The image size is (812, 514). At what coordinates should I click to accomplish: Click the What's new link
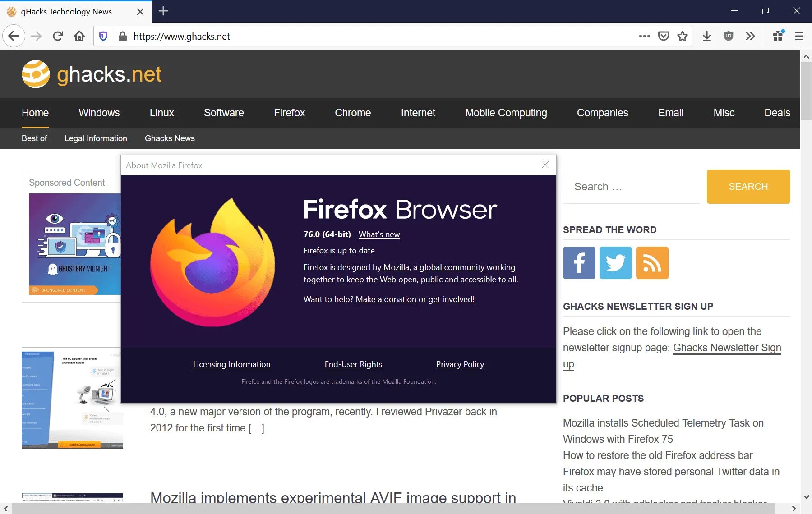[x=379, y=234]
